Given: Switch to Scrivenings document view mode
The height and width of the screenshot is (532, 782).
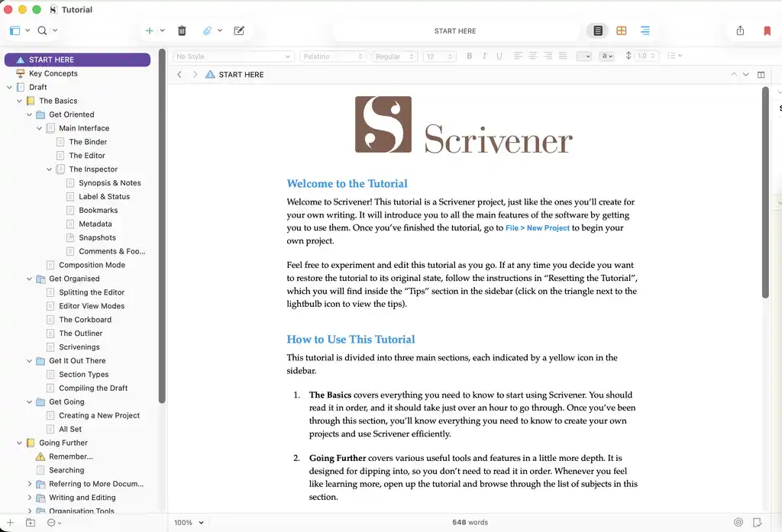Looking at the screenshot, I should pos(598,31).
